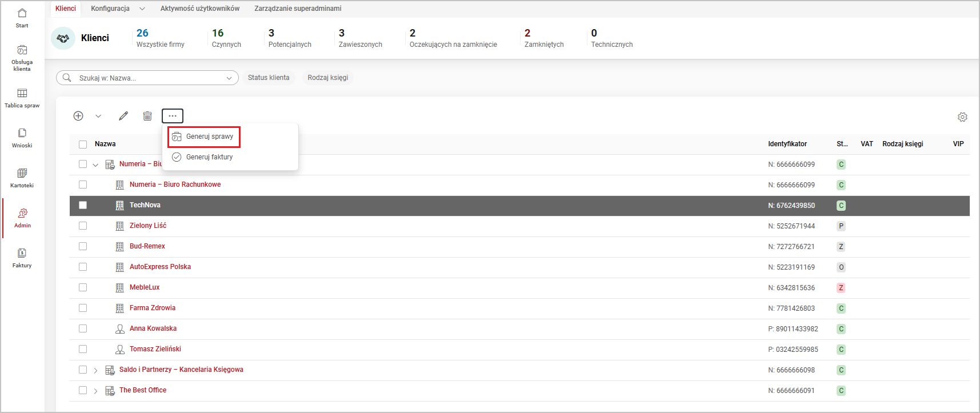The height and width of the screenshot is (413, 980).
Task: Open Obsługa klienta in sidebar
Action: pos(22,58)
